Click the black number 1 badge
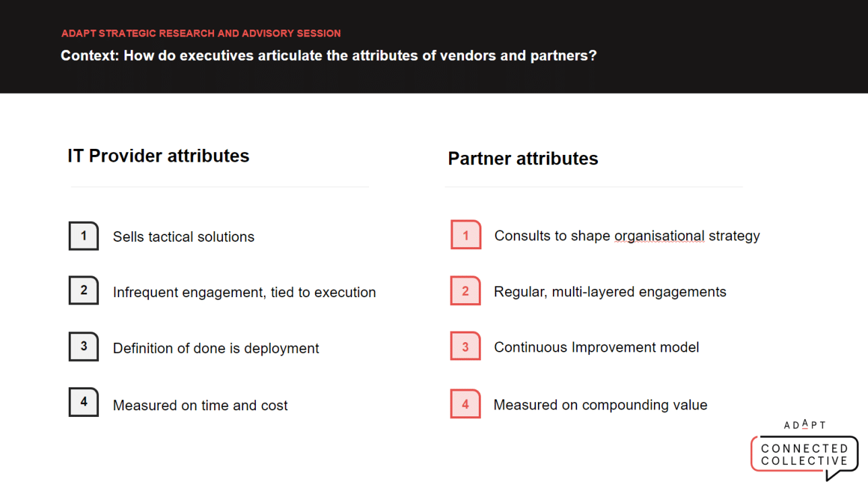The height and width of the screenshot is (485, 868). (x=84, y=236)
